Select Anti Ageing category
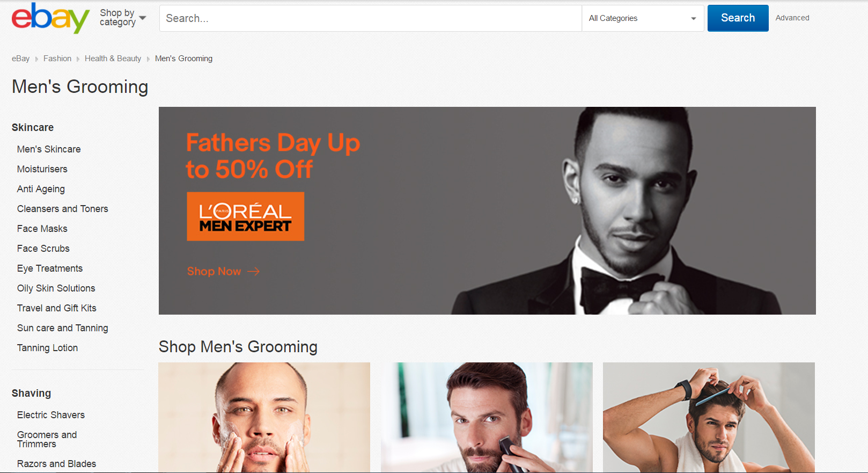868x473 pixels. tap(41, 189)
